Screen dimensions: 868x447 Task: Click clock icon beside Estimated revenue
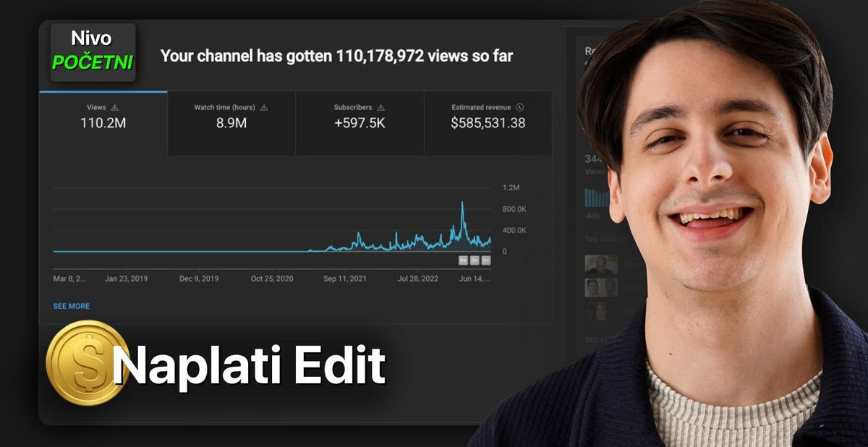[x=520, y=108]
